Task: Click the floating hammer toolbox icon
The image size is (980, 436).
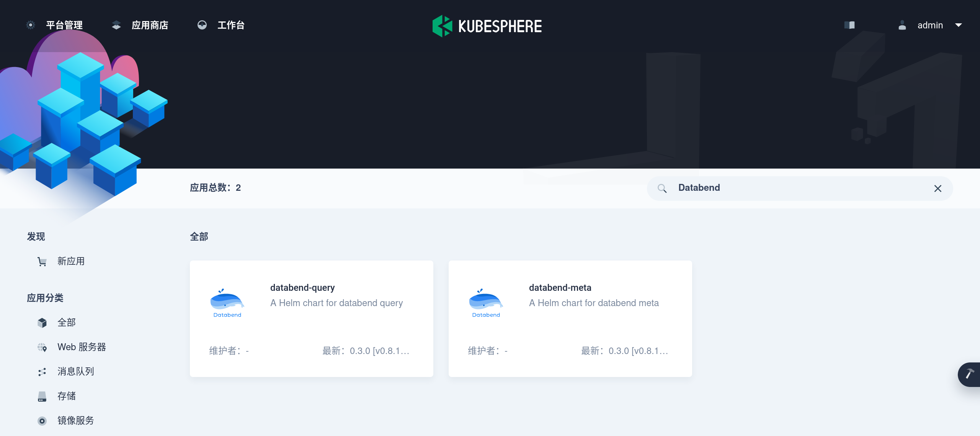Action: click(970, 374)
